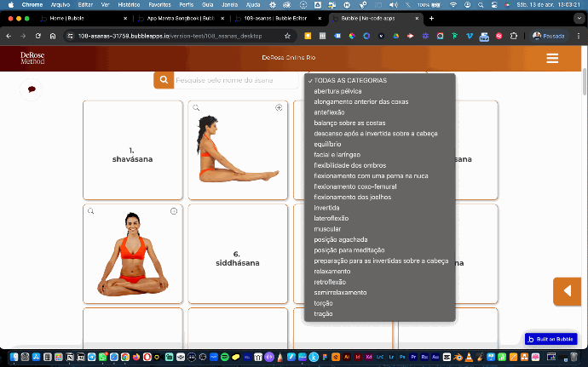
Task: Open the cross-legged meditation pose thumbnail
Action: pos(133,254)
